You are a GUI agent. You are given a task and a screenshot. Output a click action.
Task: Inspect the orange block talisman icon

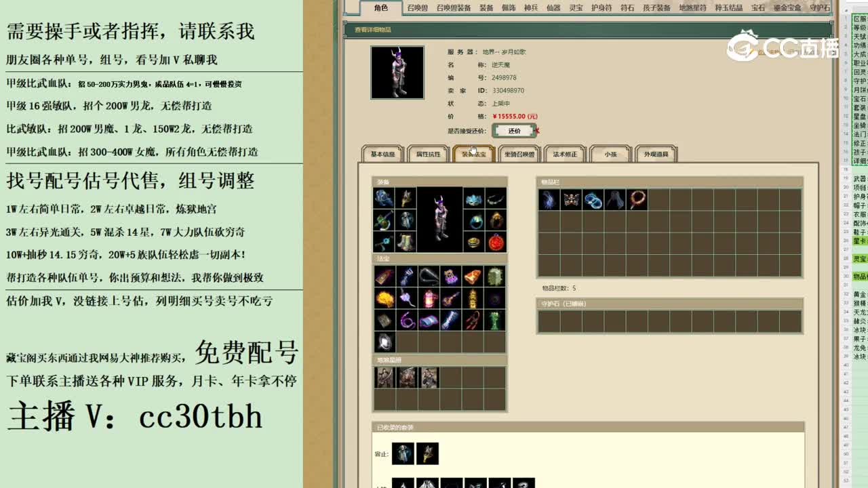point(473,277)
